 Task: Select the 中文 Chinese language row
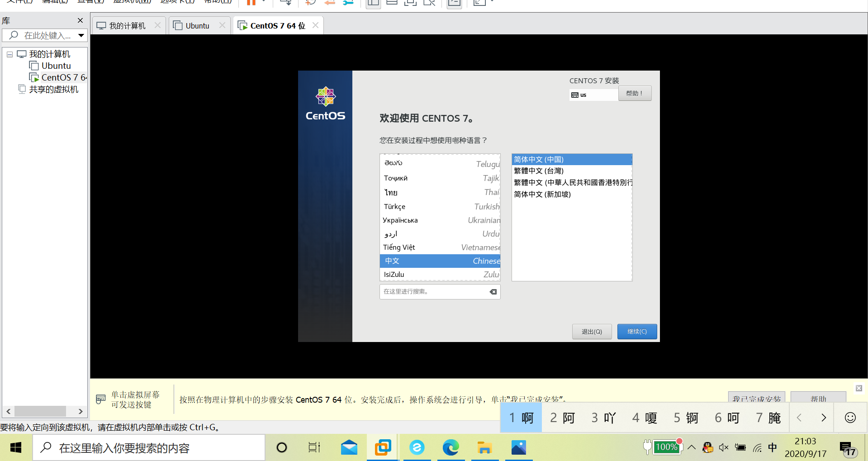(x=440, y=261)
